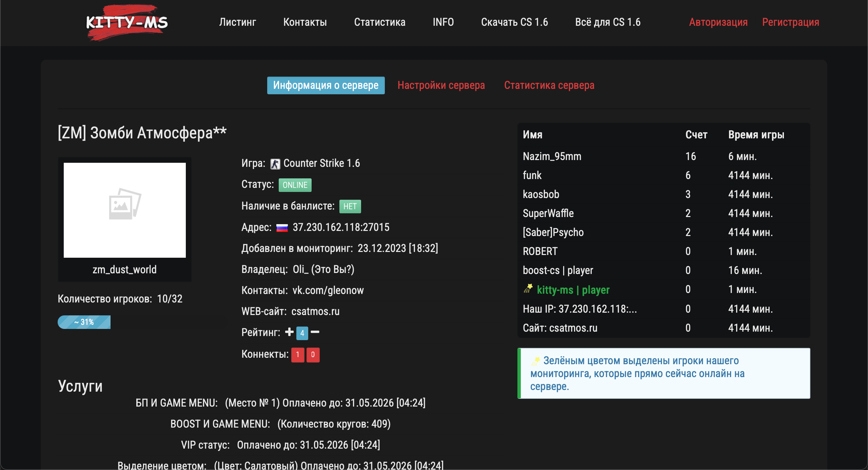Click the green ONLINE status badge
Screen dimensions: 868x470
coord(294,185)
